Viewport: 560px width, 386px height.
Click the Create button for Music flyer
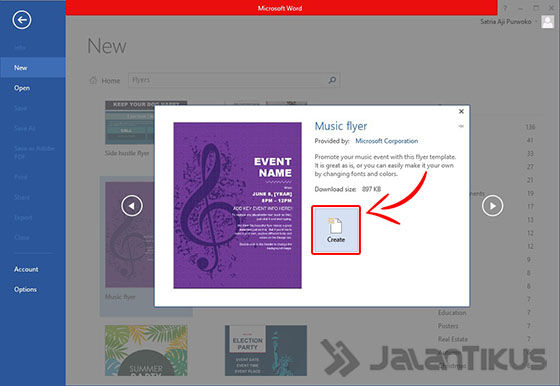[336, 230]
